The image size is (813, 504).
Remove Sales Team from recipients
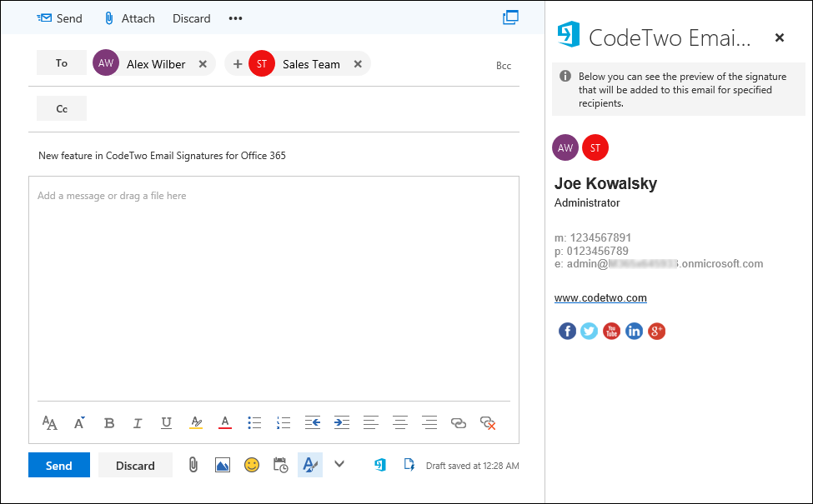pos(358,63)
